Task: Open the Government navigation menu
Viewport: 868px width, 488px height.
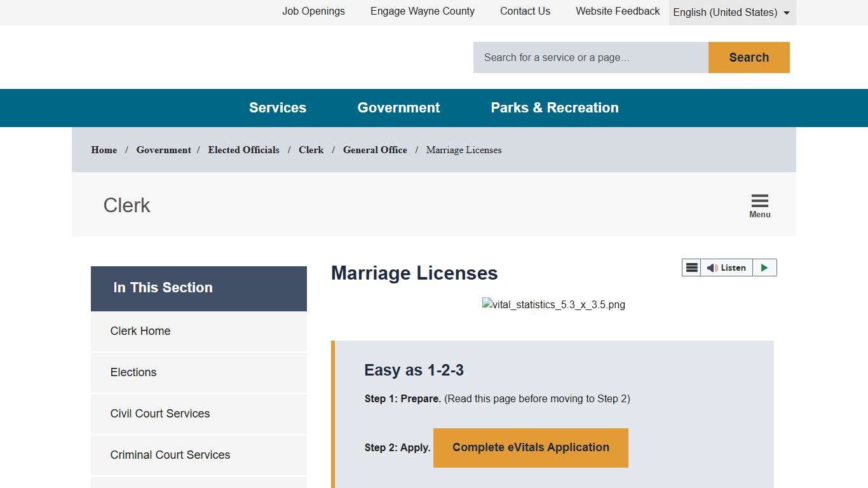Action: click(x=398, y=107)
